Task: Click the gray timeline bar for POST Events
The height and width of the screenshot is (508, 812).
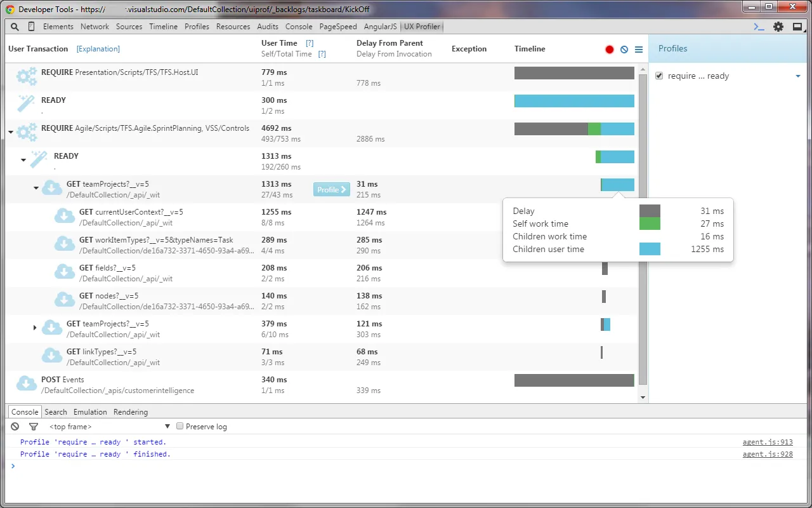Action: click(574, 380)
